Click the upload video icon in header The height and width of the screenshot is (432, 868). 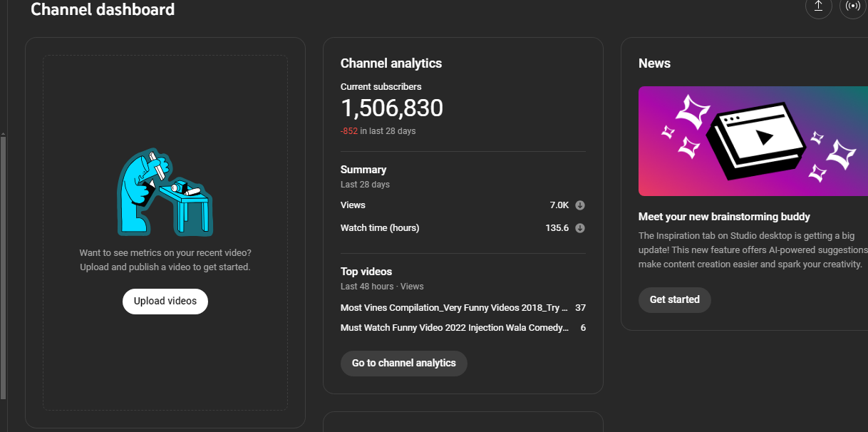point(818,6)
